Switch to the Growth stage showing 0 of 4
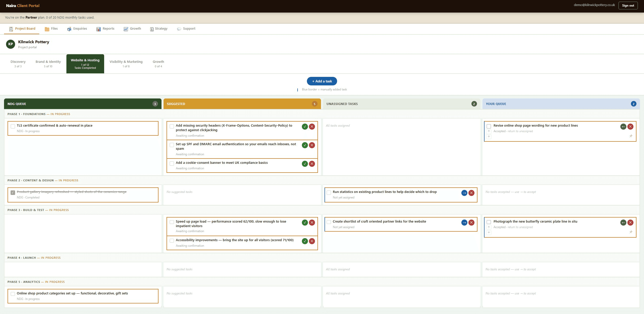Viewport: 644px width, 314px height. pyautogui.click(x=158, y=64)
